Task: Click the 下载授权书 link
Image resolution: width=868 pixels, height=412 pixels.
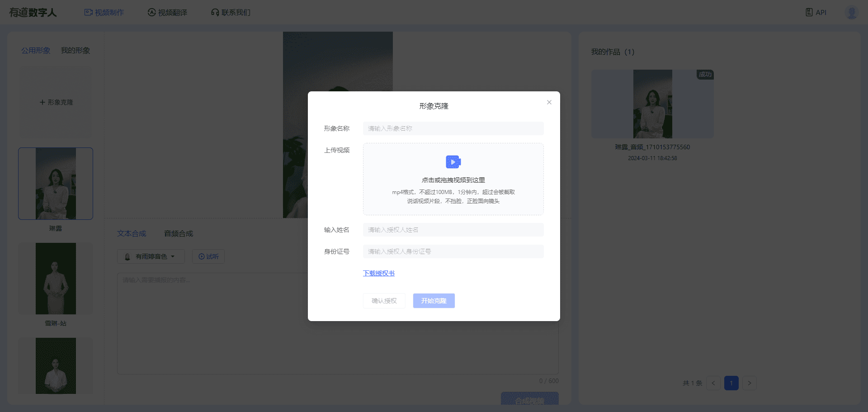Action: click(378, 273)
